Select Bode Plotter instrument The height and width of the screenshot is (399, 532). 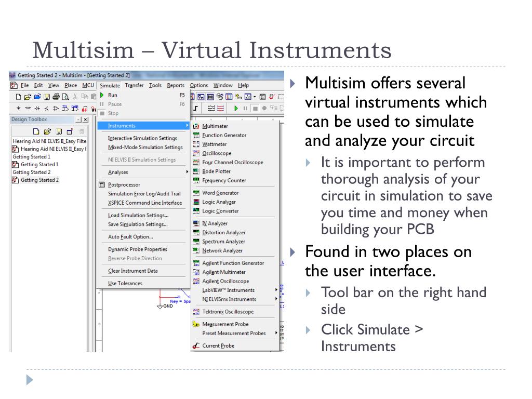coord(235,171)
